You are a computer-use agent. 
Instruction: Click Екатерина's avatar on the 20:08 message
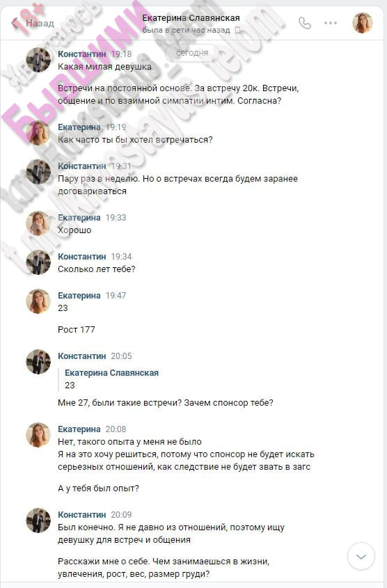click(x=38, y=435)
